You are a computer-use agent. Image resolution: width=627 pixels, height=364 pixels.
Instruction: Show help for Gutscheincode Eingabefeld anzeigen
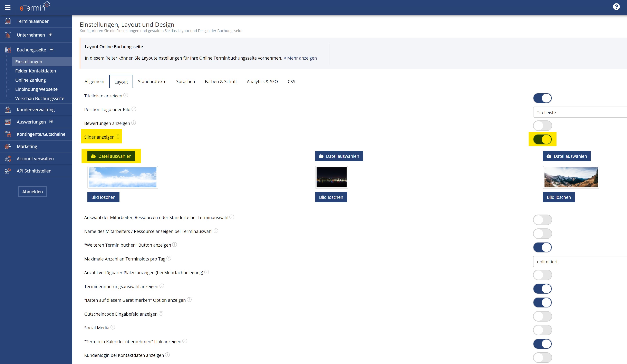(161, 314)
